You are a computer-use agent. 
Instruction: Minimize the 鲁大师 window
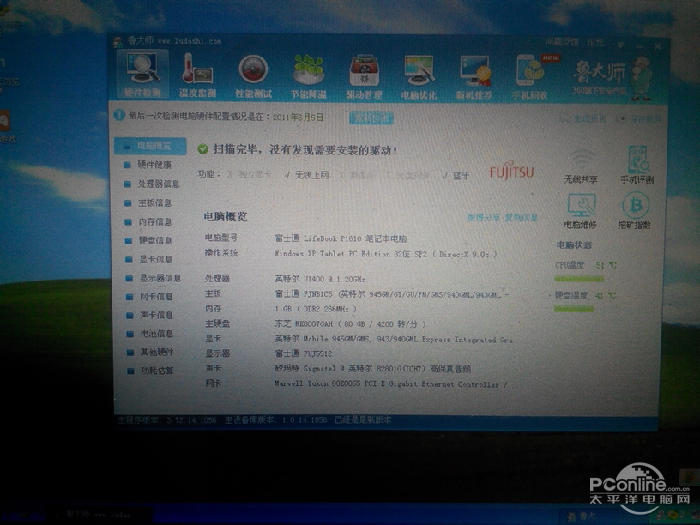pyautogui.click(x=640, y=46)
